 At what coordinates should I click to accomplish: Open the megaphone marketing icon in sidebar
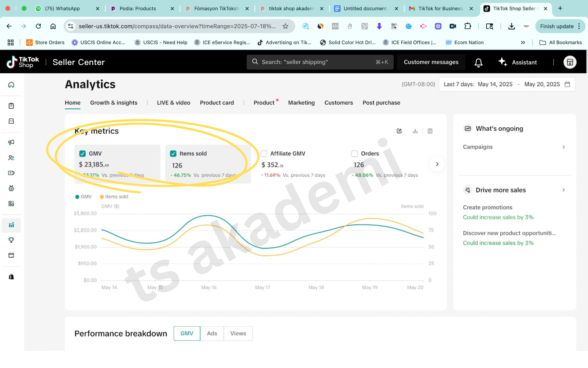[x=11, y=142]
